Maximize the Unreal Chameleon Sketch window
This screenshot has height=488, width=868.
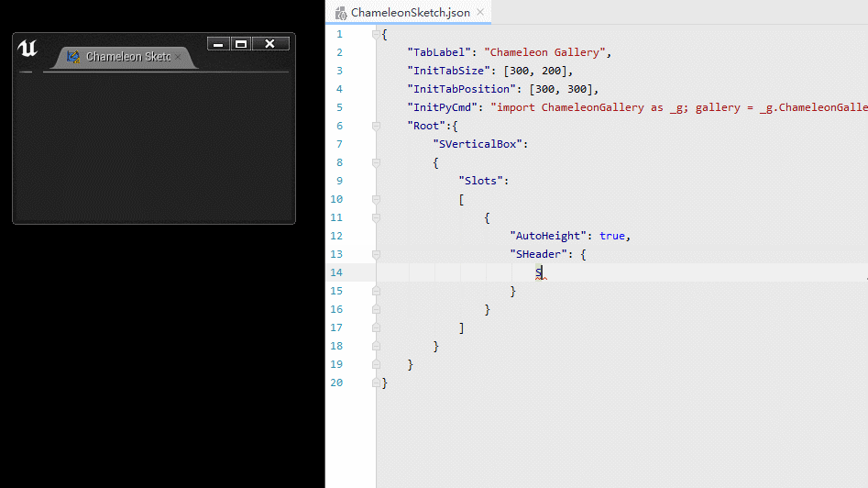241,44
